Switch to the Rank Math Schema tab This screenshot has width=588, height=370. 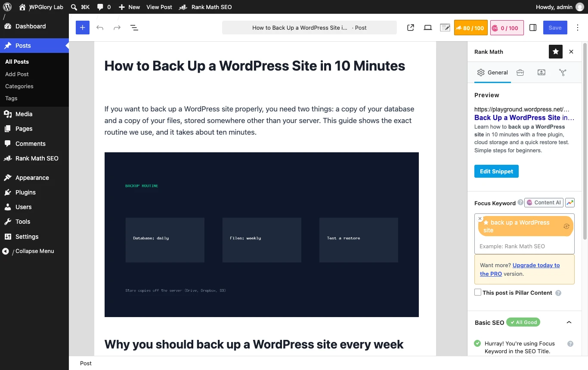pyautogui.click(x=542, y=72)
